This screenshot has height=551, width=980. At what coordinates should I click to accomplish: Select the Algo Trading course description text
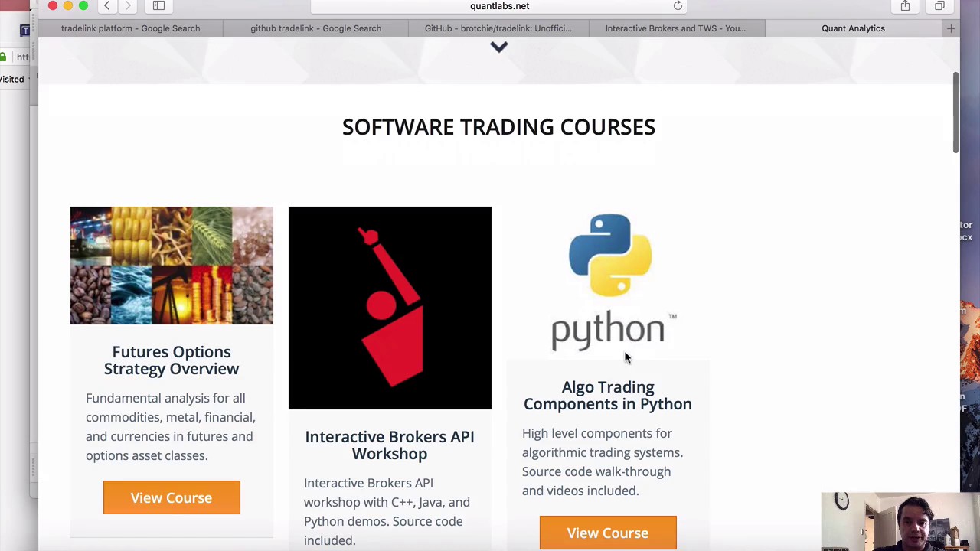[603, 461]
